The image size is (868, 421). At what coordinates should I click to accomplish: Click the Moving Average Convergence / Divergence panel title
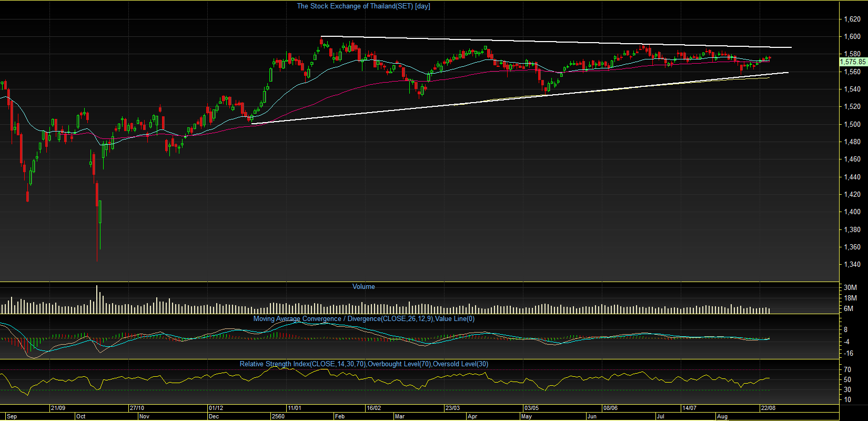coord(364,319)
